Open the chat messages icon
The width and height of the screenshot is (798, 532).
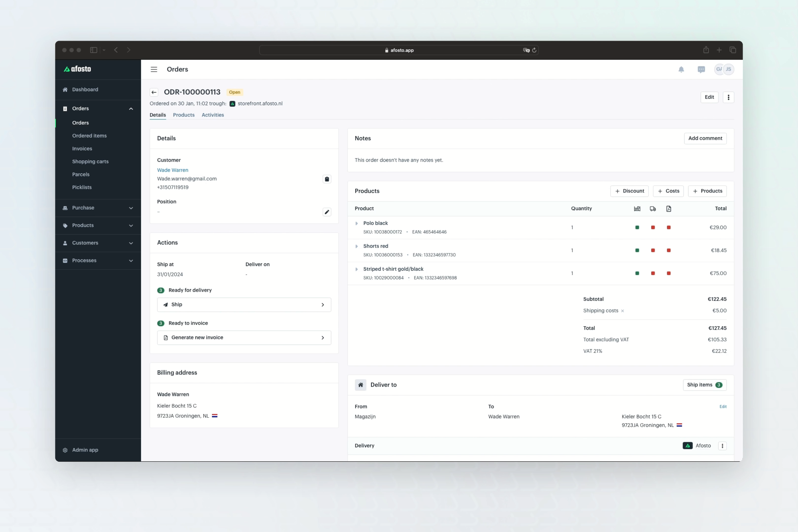click(701, 69)
